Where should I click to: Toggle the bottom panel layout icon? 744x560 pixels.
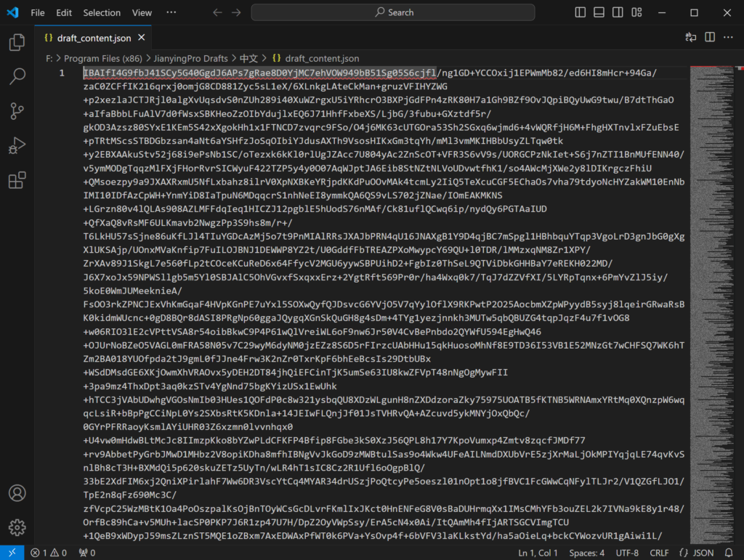coord(599,12)
